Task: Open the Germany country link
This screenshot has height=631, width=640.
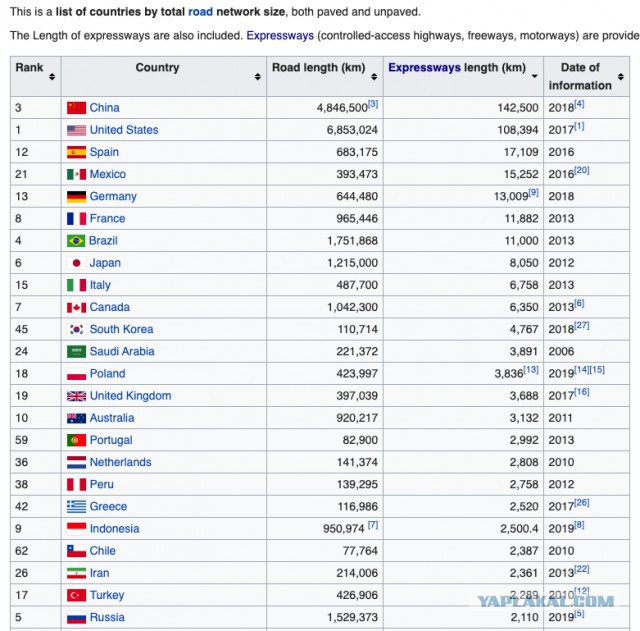Action: pos(113,197)
